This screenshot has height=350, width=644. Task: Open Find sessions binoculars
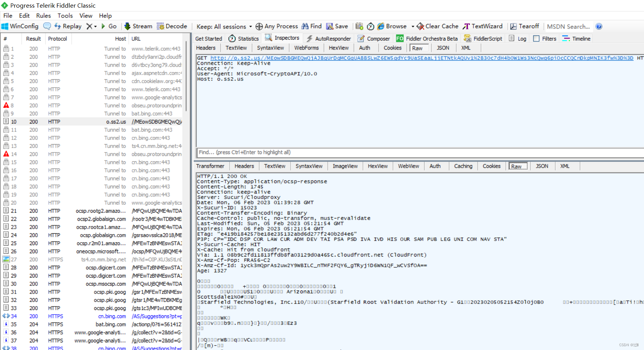coord(311,26)
